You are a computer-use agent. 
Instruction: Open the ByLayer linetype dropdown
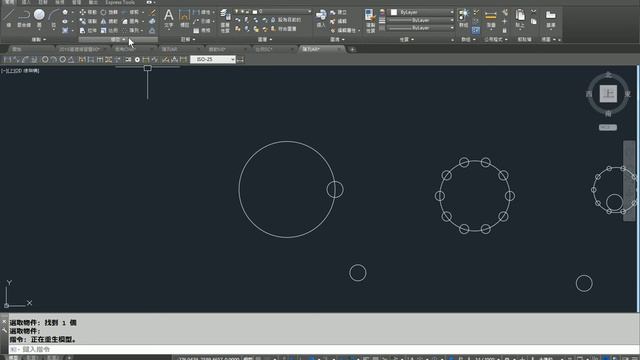coord(420,28)
